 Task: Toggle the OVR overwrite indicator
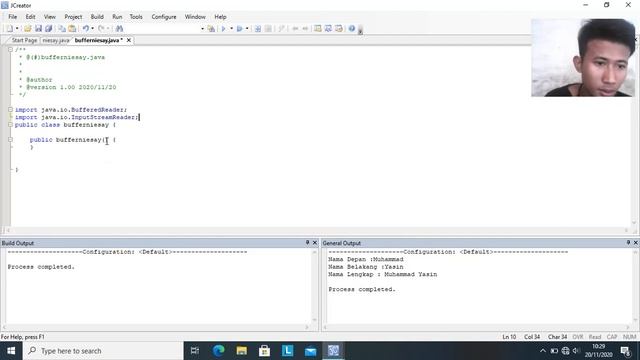pyautogui.click(x=578, y=337)
